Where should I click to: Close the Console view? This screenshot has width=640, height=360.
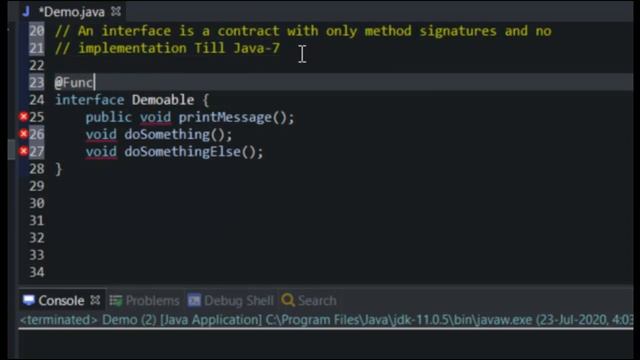pyautogui.click(x=95, y=300)
